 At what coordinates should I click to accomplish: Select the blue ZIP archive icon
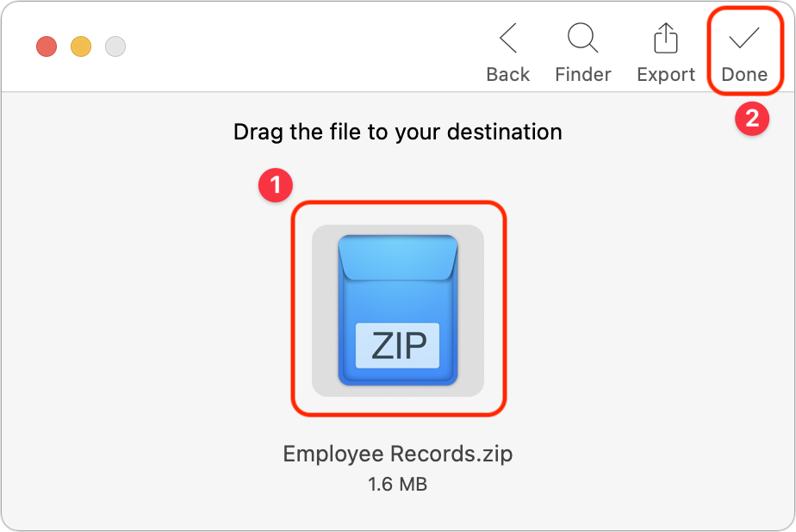(x=398, y=310)
